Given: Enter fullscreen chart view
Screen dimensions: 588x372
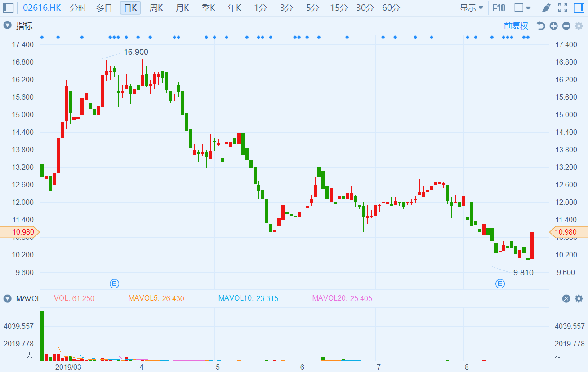Looking at the screenshot, I should point(562,8).
